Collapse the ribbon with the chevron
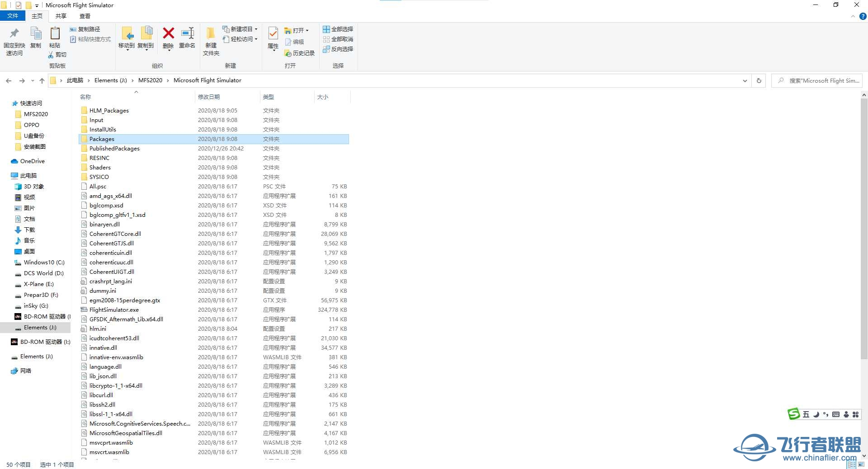 pyautogui.click(x=853, y=16)
